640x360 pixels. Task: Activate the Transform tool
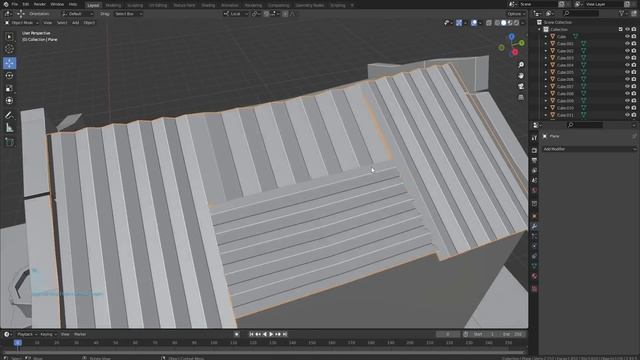(9, 101)
